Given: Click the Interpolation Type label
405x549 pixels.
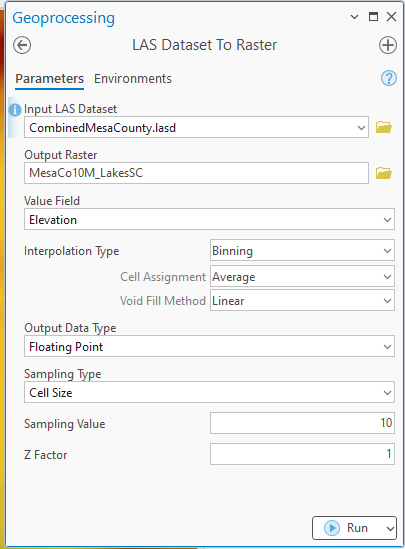Looking at the screenshot, I should (x=72, y=251).
